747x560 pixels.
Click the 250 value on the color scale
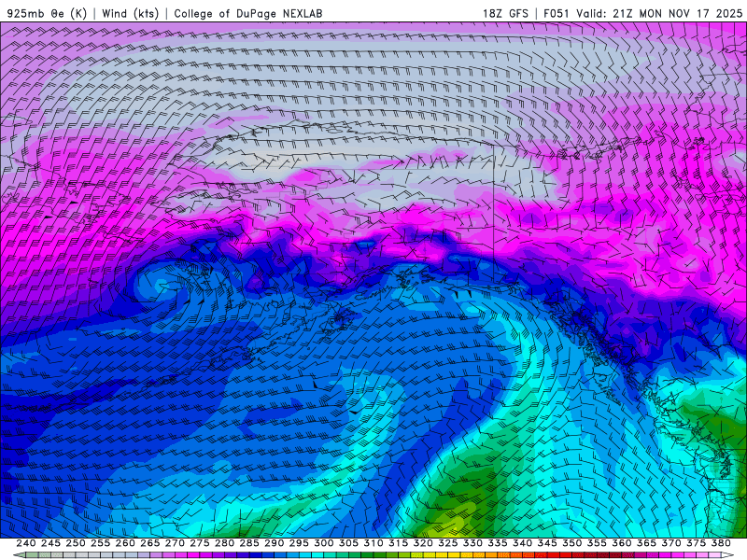click(76, 543)
